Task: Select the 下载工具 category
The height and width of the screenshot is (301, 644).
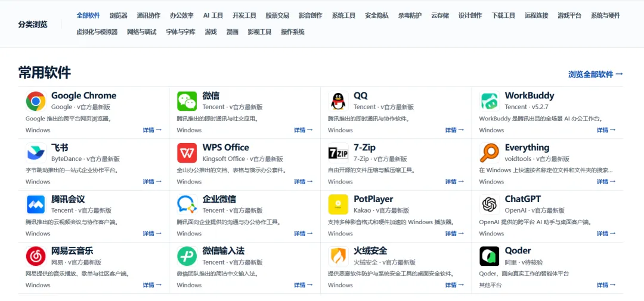Action: pyautogui.click(x=503, y=15)
